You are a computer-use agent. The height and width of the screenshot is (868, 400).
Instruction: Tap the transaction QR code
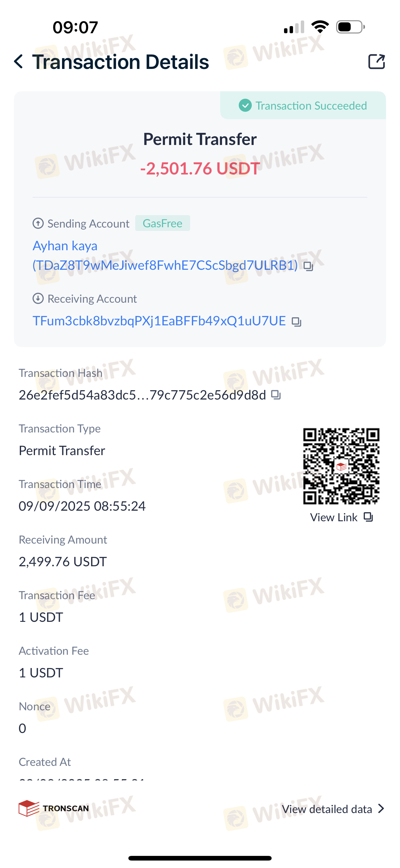click(x=341, y=466)
